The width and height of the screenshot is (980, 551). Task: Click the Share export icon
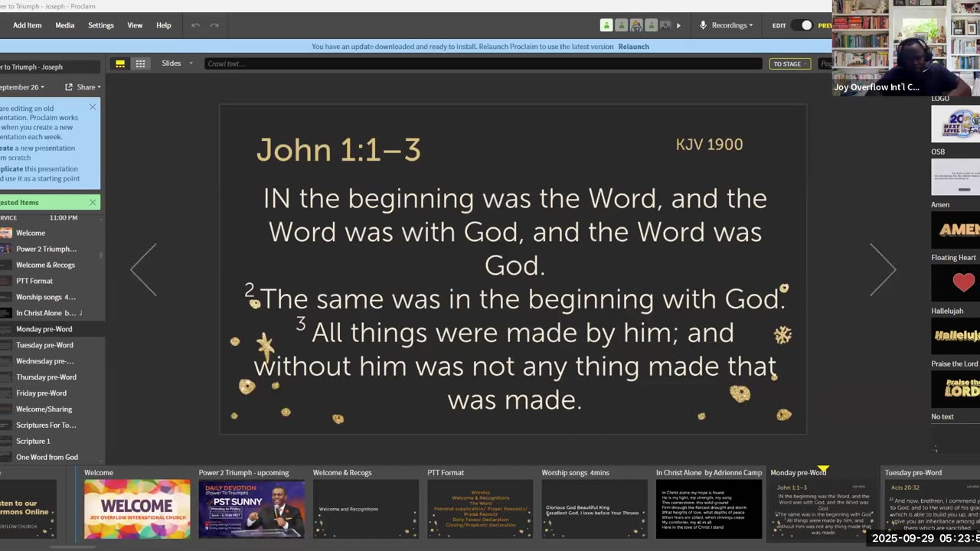point(69,87)
